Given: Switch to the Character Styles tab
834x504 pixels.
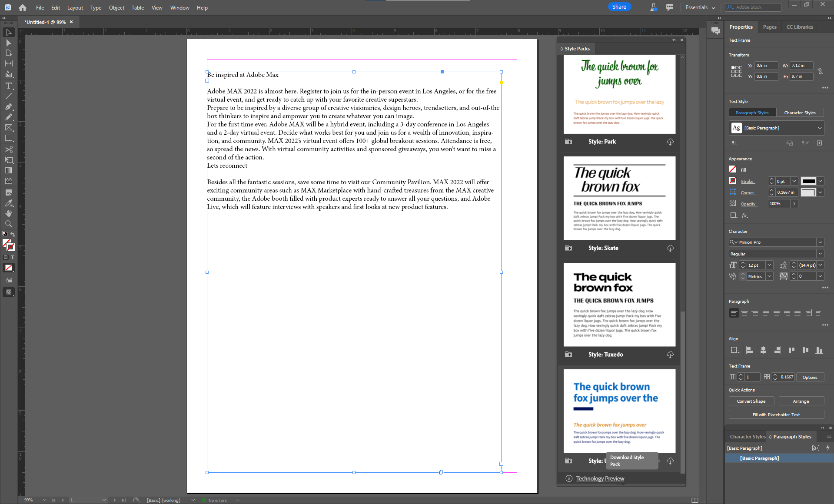Looking at the screenshot, I should click(800, 113).
